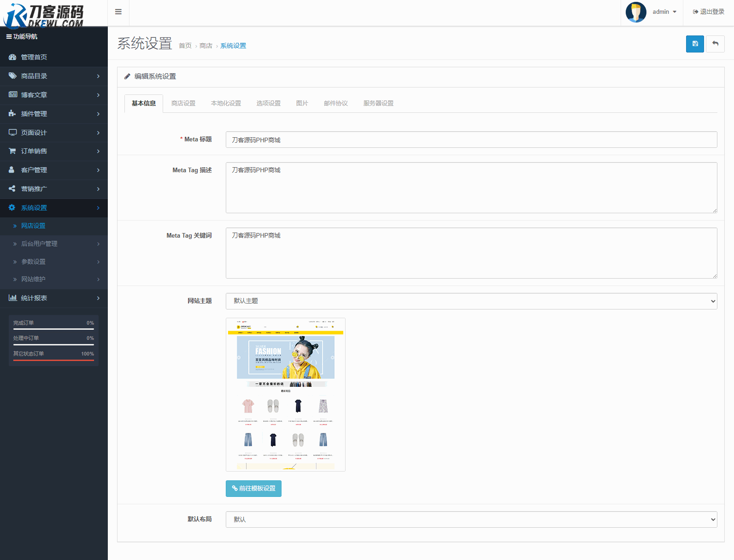Viewport: 734px width, 560px height.
Task: Click the admin avatar picture
Action: (636, 12)
